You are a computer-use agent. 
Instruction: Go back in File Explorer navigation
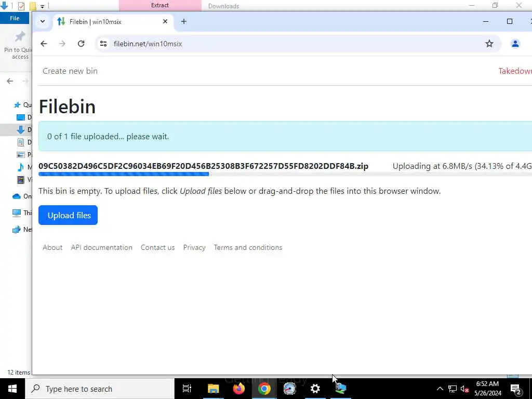coord(10,81)
